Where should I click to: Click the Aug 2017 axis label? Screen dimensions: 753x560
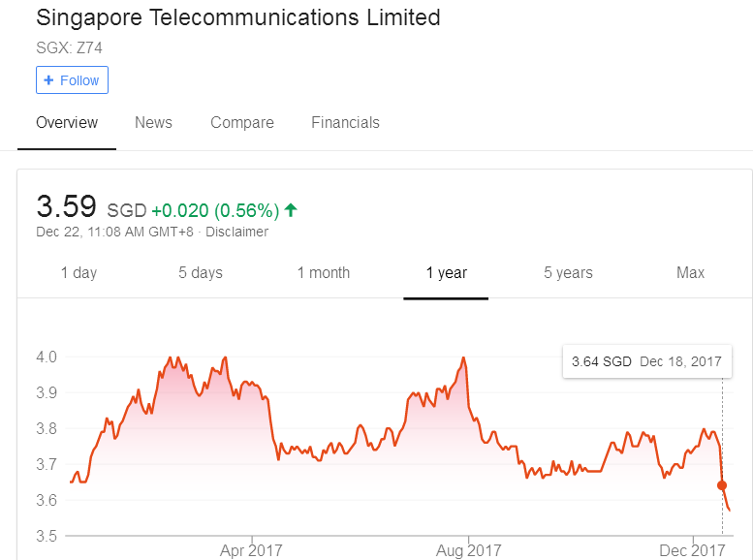pyautogui.click(x=469, y=550)
